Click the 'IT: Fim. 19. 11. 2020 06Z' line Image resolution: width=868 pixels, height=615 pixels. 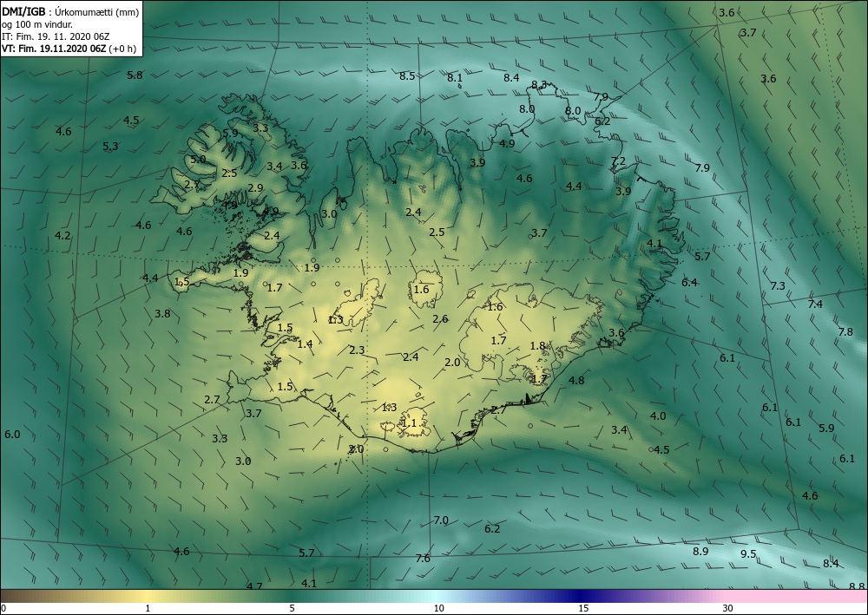coord(56,36)
